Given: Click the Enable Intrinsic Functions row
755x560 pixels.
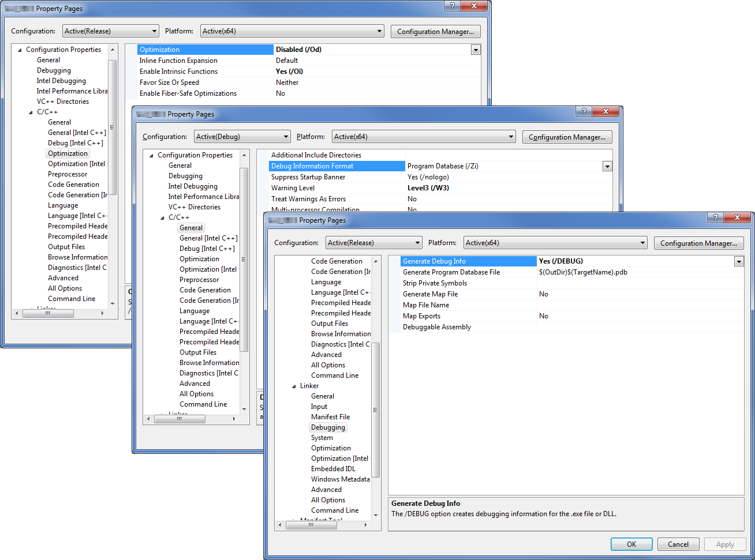Looking at the screenshot, I should point(309,72).
